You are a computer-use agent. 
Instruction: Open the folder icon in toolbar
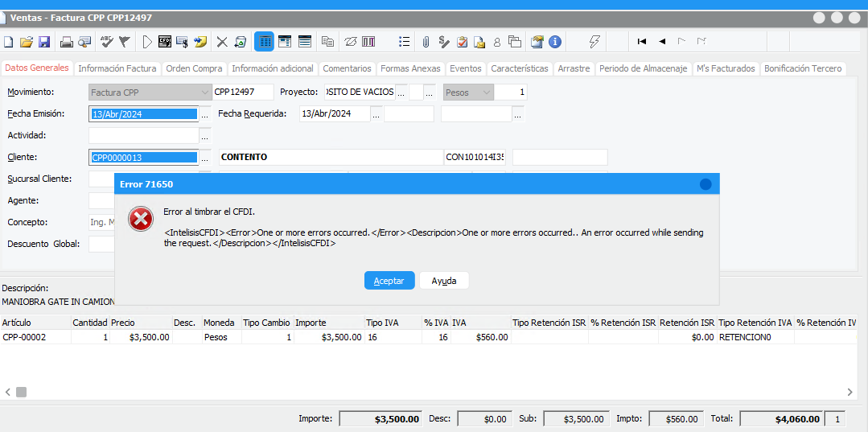27,42
